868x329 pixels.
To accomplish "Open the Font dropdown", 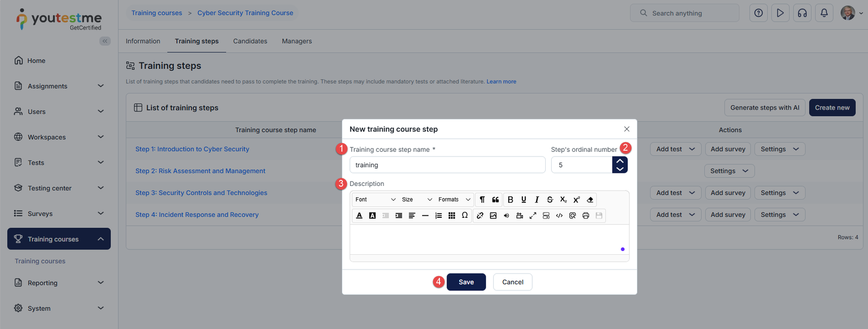I will click(375, 199).
